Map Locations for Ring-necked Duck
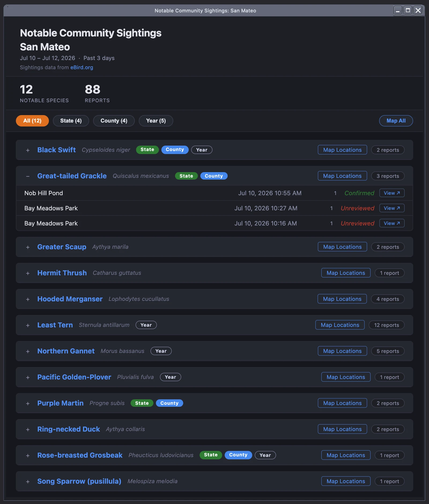429x504 pixels. (x=342, y=429)
